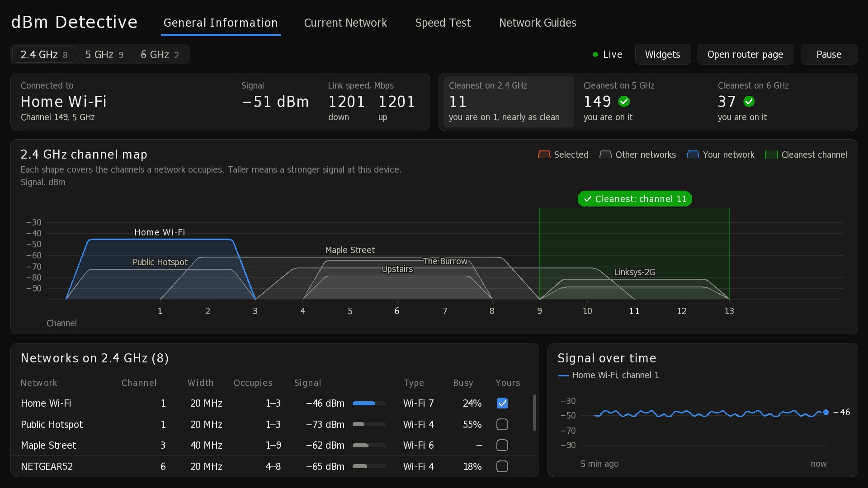Tick the Yours checkbox for NETGEAR52
Viewport: 868px width, 488px height.
click(x=502, y=466)
